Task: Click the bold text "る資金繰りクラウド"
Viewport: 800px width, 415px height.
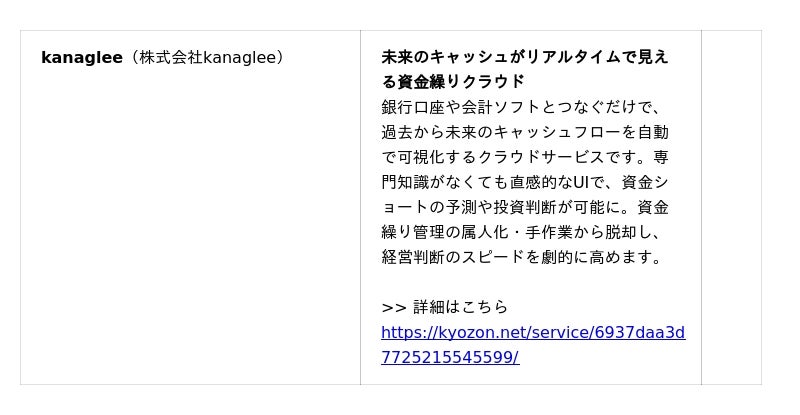Action: (x=453, y=82)
